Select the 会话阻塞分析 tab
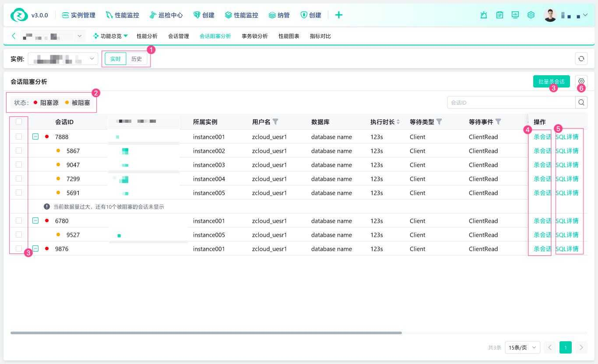This screenshot has height=364, width=598. pos(215,36)
